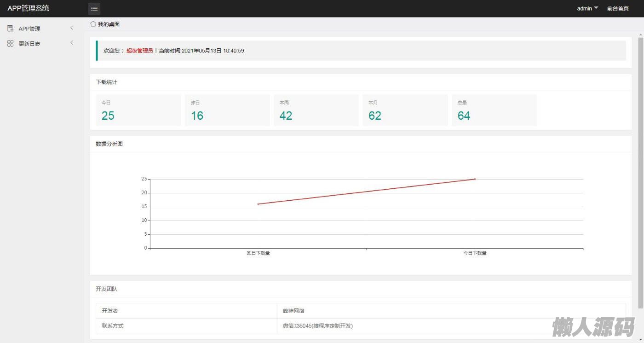Click the 今日下载量 data point on chart
The height and width of the screenshot is (343, 644).
(x=475, y=179)
